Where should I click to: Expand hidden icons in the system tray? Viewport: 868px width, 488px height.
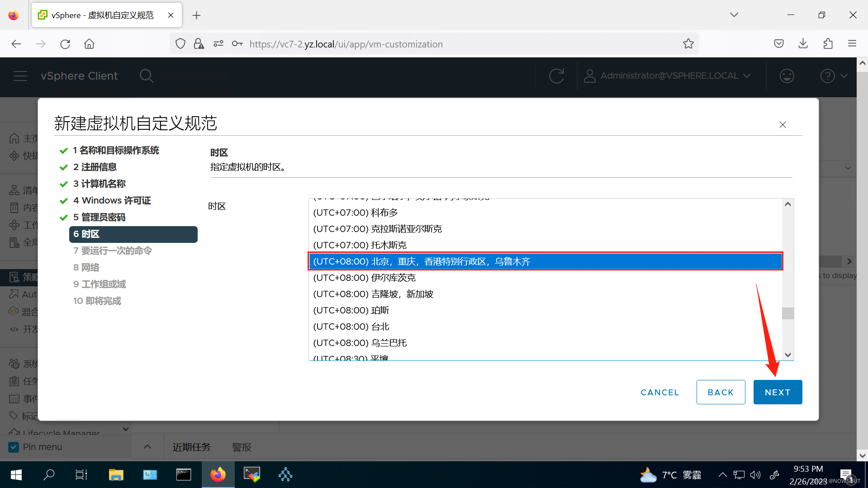[x=722, y=474]
